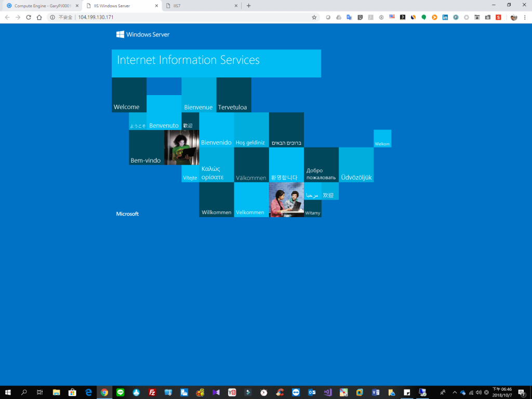Image resolution: width=532 pixels, height=399 pixels.
Task: Show hidden system tray icons
Action: 455,392
